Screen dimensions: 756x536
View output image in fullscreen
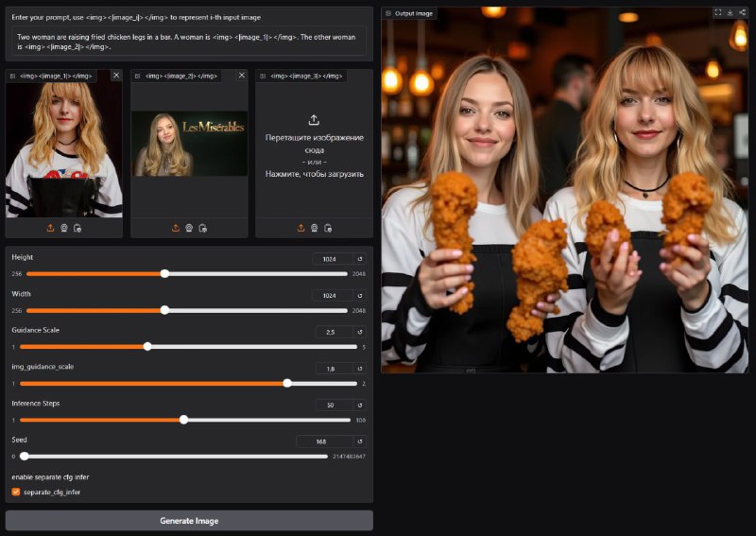(x=717, y=13)
